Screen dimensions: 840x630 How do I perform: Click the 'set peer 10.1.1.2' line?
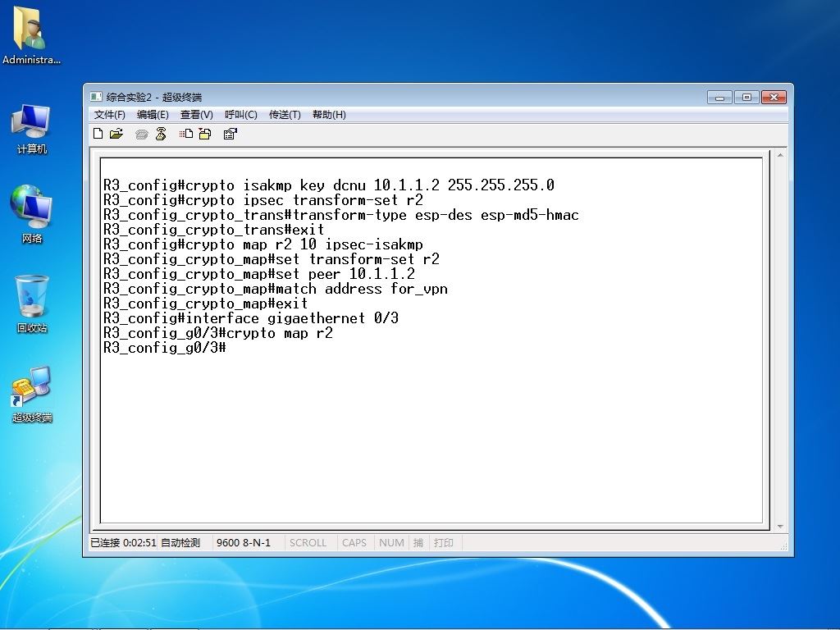(259, 274)
